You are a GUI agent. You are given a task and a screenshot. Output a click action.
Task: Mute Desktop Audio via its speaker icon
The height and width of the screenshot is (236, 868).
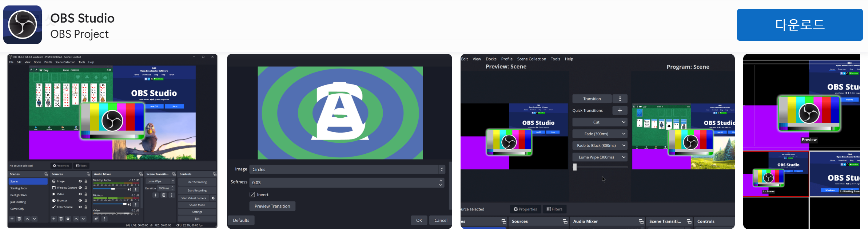coord(129,189)
